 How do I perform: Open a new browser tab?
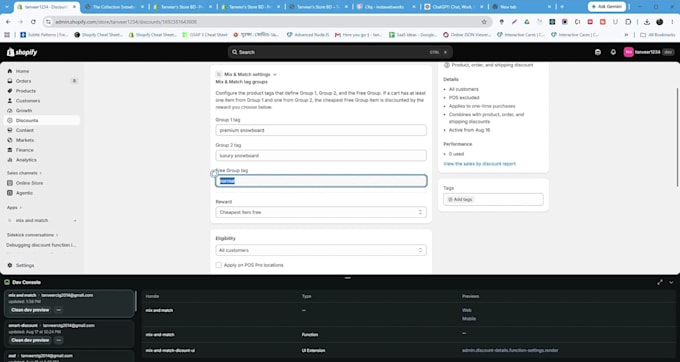click(562, 7)
